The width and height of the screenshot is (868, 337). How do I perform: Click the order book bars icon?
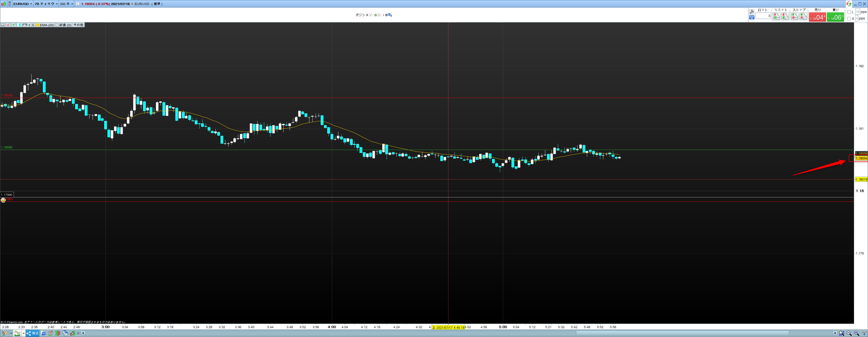tap(58, 333)
